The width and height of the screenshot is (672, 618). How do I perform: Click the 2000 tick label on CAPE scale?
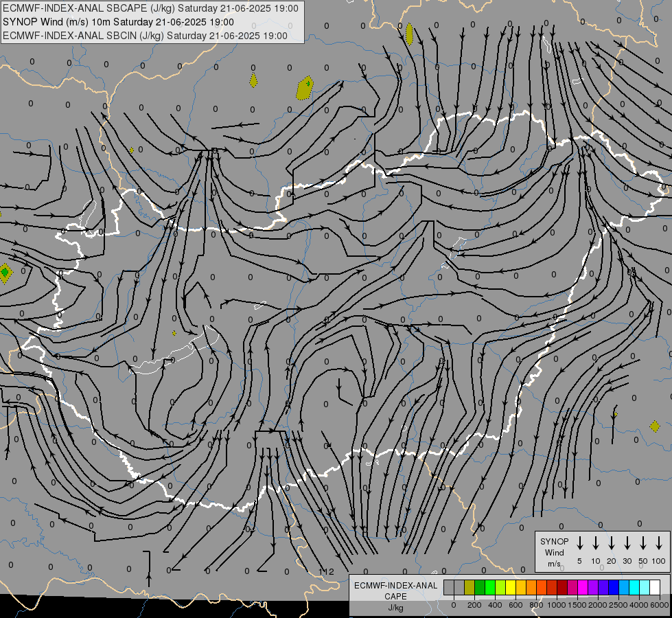point(598,605)
